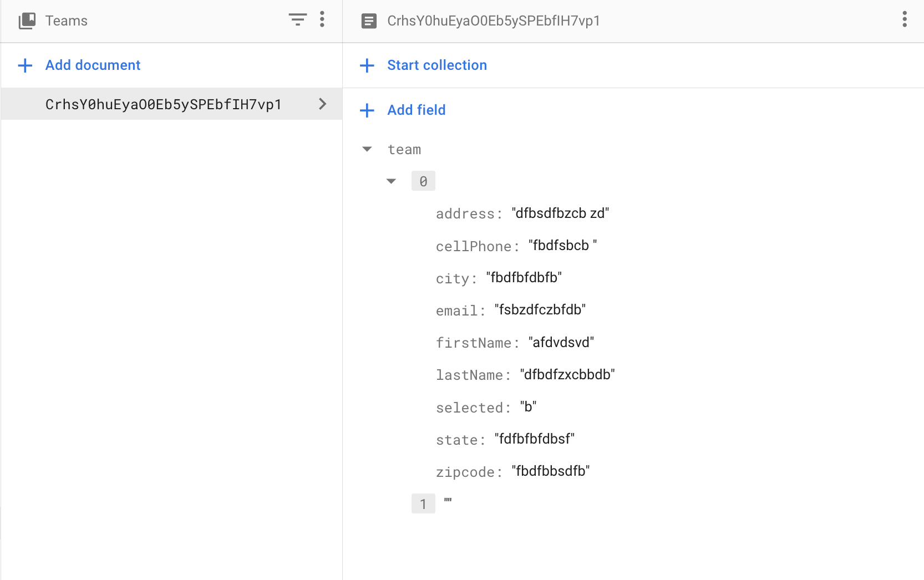The height and width of the screenshot is (580, 924).
Task: Click Add field
Action: [x=417, y=110]
